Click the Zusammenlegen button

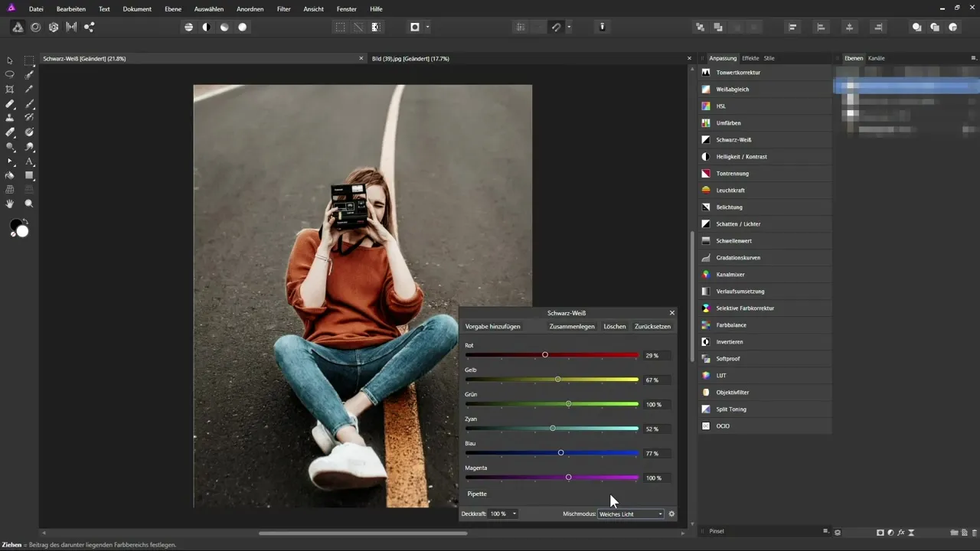click(x=572, y=326)
